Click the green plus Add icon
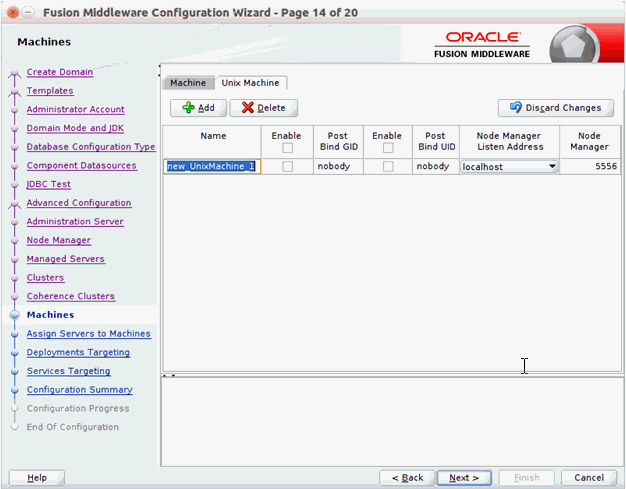Screen dimensions: 626x489 click(188, 108)
